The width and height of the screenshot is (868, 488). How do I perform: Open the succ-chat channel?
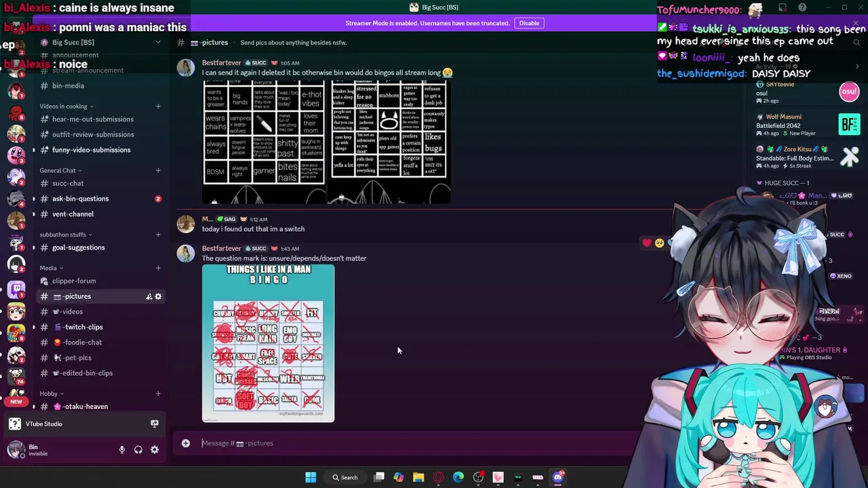100,184
